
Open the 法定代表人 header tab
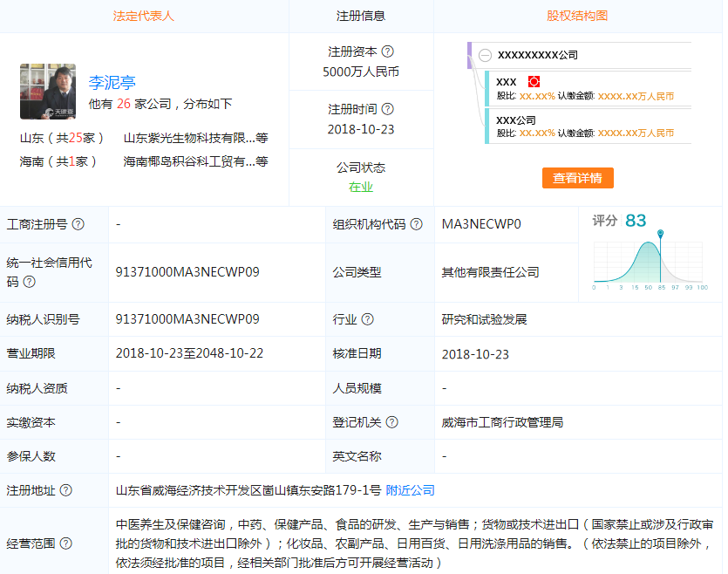pos(144,16)
